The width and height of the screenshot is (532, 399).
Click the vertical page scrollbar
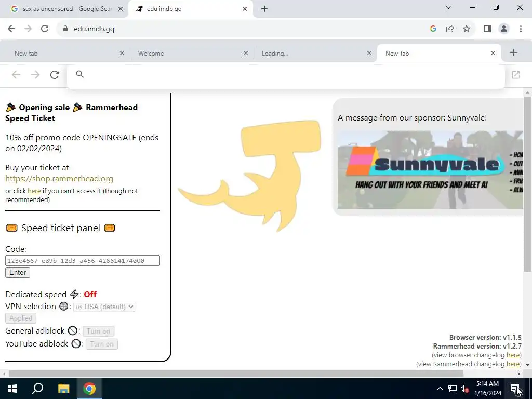(528, 184)
